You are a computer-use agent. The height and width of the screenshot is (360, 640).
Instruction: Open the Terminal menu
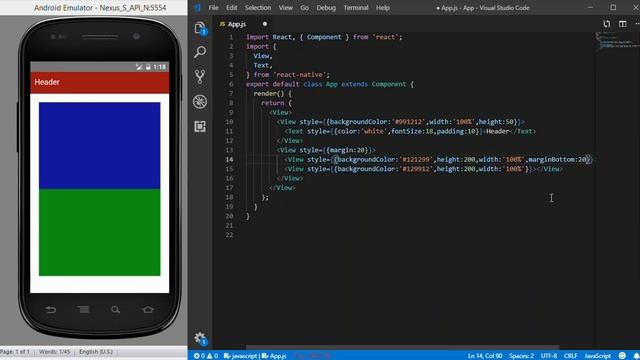tap(356, 8)
